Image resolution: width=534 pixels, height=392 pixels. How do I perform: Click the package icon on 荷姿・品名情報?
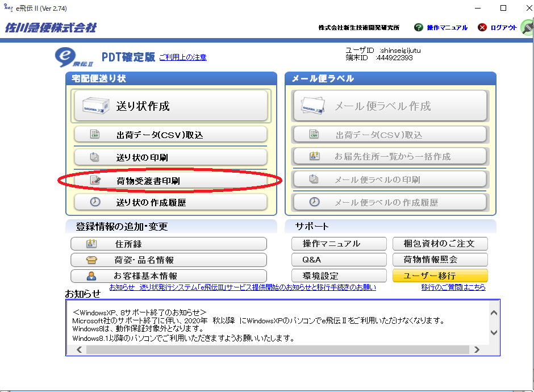coord(91,260)
